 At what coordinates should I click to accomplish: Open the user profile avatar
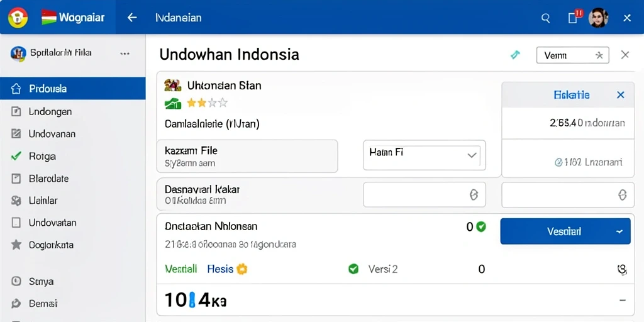click(598, 18)
